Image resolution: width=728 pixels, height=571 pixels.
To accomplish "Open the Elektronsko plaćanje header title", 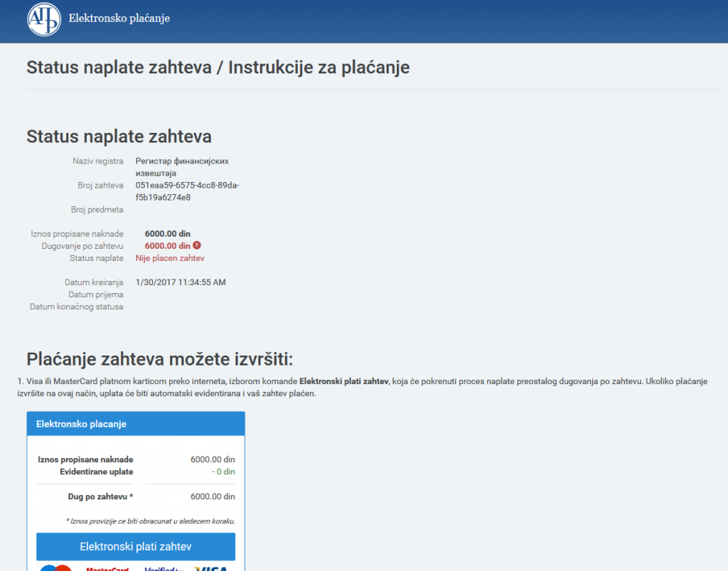I will 119,18.
